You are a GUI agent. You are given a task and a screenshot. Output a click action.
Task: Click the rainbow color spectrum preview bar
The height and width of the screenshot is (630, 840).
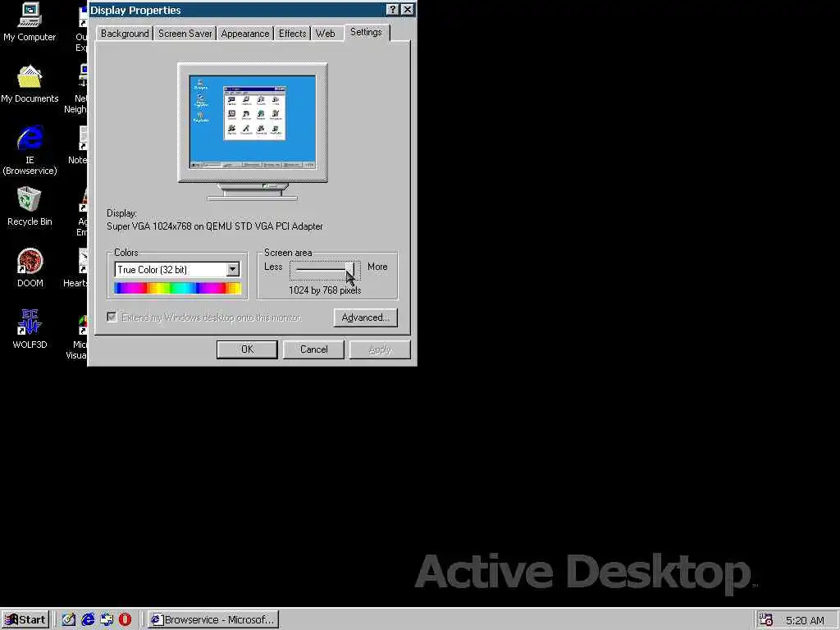click(177, 288)
